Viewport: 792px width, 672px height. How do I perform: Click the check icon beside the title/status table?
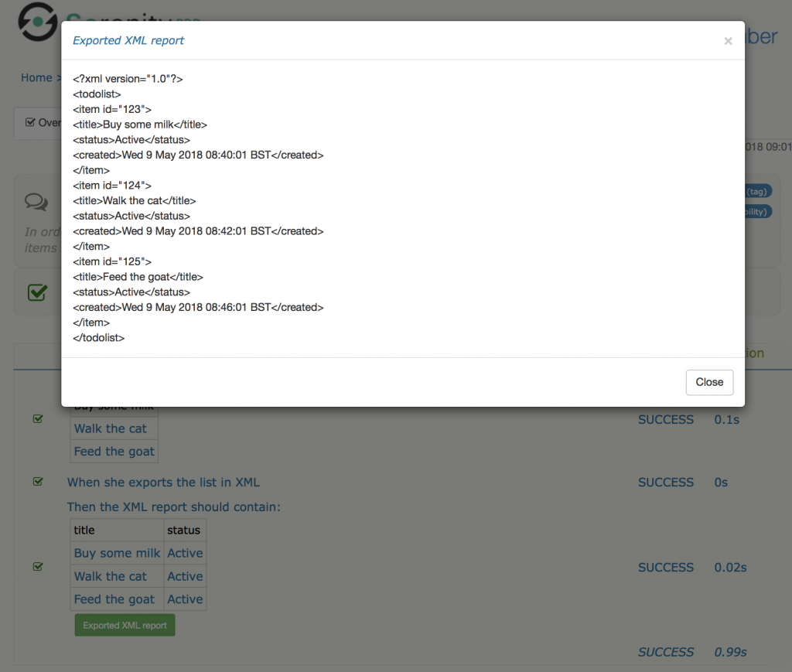pos(38,567)
